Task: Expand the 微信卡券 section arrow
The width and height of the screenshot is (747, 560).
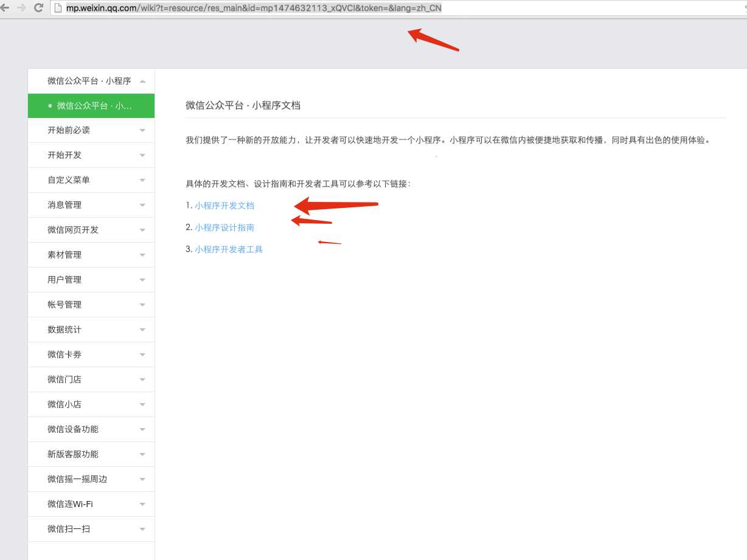Action: 142,354
